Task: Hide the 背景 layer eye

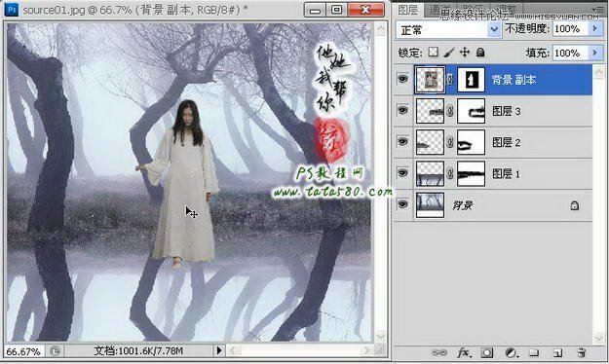Action: click(x=402, y=204)
